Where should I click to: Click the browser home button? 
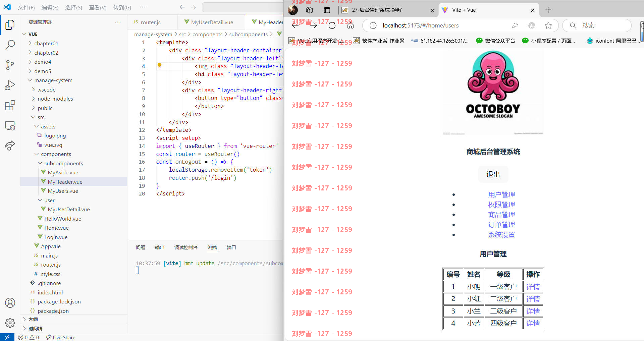351,25
